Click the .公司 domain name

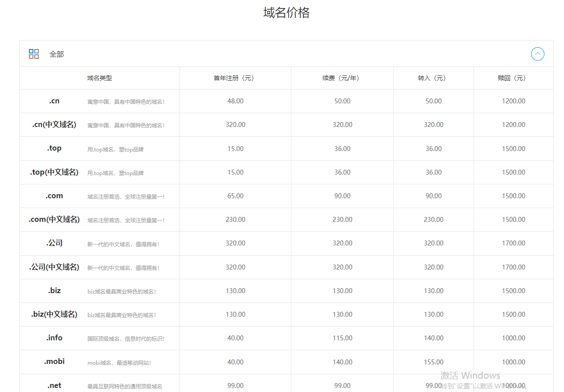click(54, 243)
